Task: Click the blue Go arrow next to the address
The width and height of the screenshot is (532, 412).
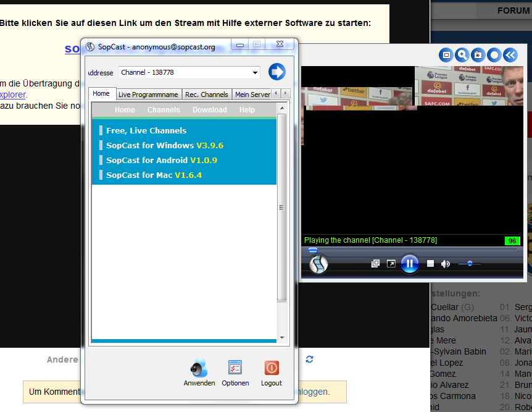Action: [277, 72]
